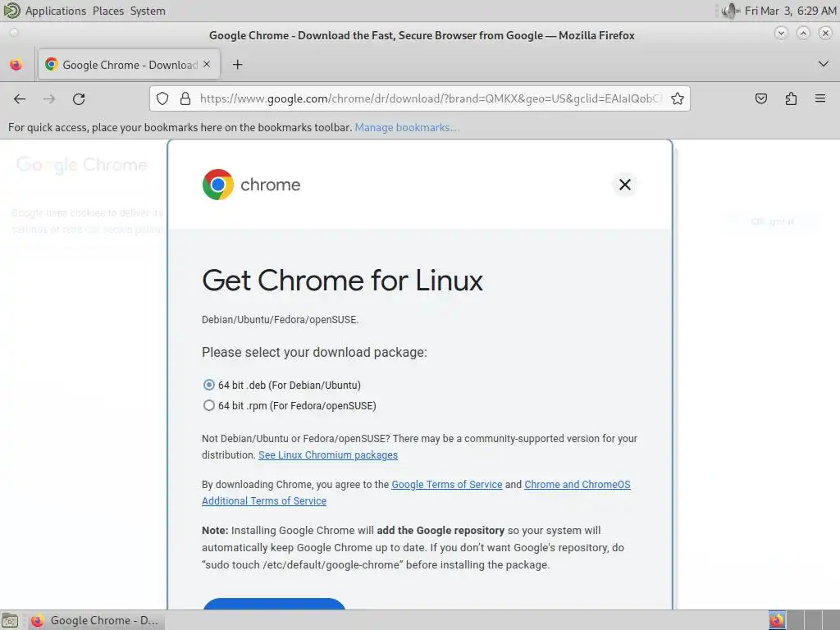Screen dimensions: 840x630
Task: Click the volume icon in top panel
Action: coord(729,11)
